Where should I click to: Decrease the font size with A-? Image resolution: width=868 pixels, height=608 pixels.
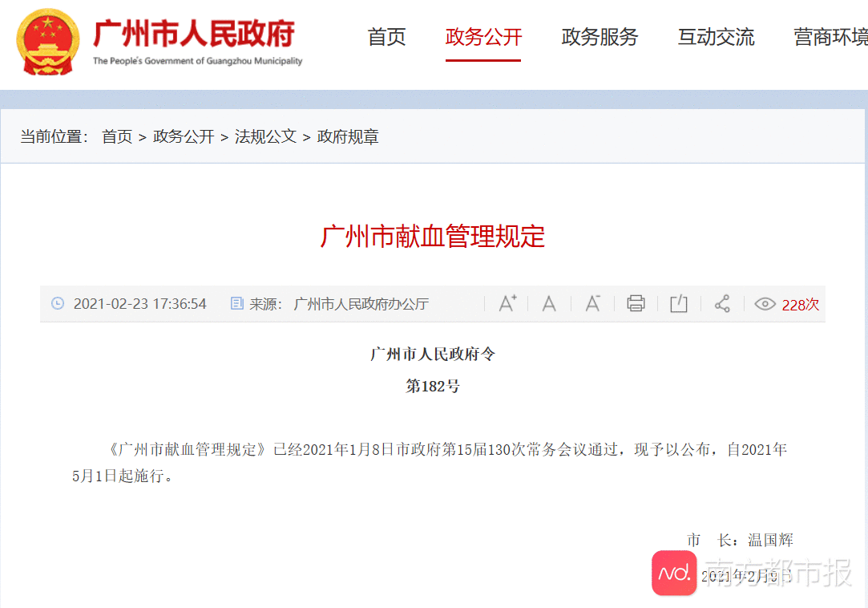point(592,303)
